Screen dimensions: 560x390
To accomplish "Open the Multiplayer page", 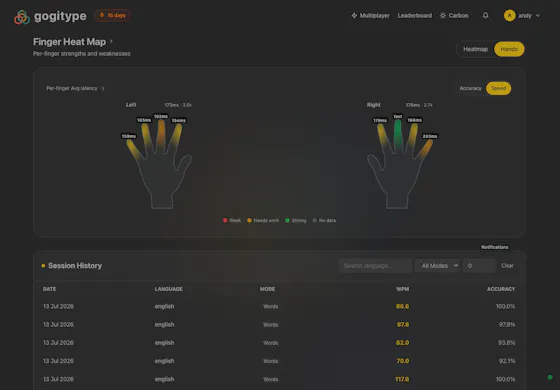I will click(x=370, y=16).
